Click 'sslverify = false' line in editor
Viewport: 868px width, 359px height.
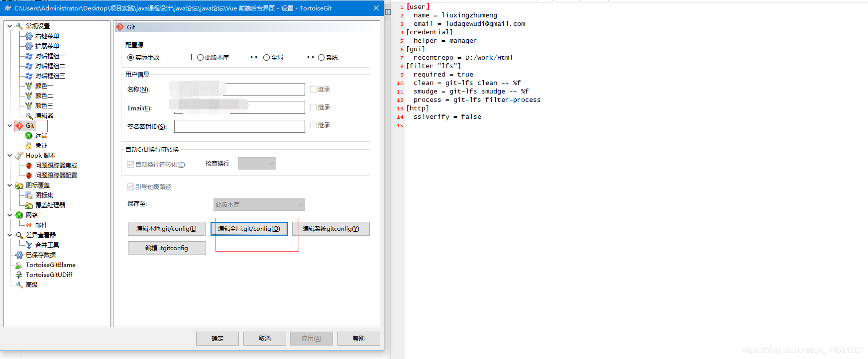coord(447,117)
